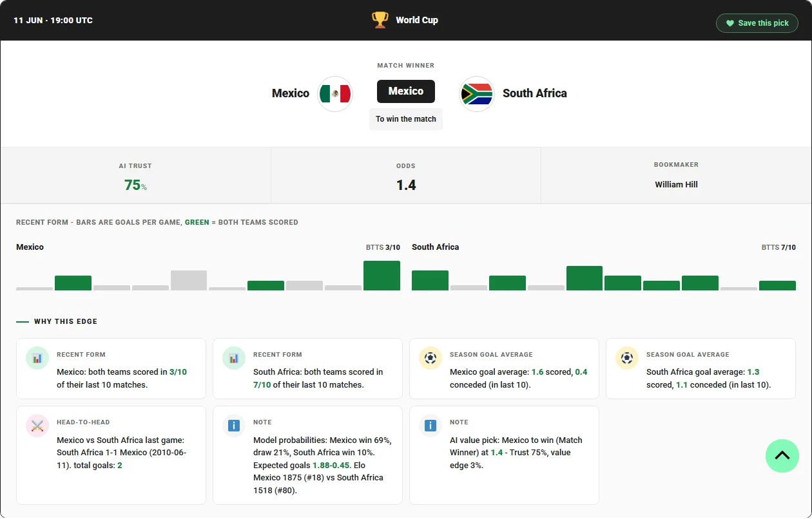Click the World Cup competition title
The height and width of the screenshot is (519, 812).
(x=417, y=20)
